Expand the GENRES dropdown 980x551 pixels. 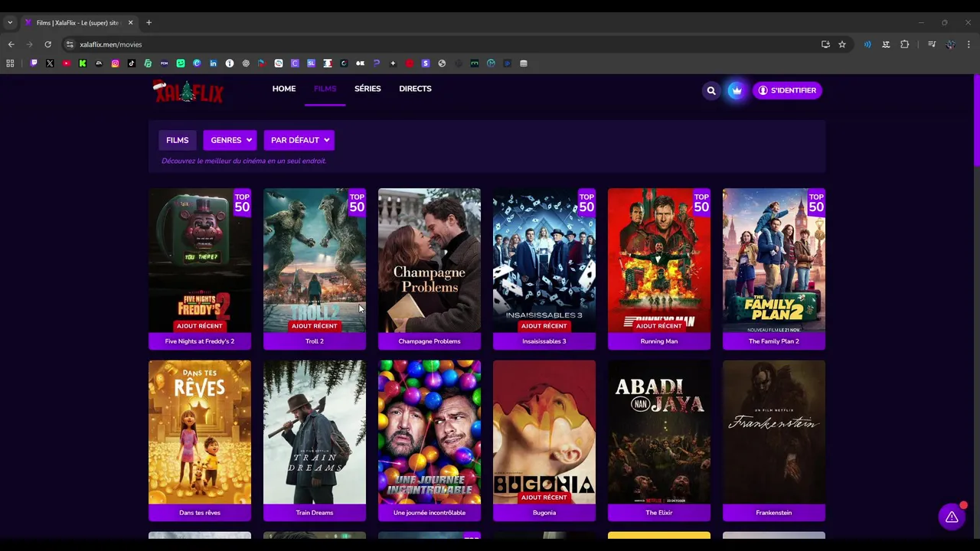pyautogui.click(x=230, y=140)
